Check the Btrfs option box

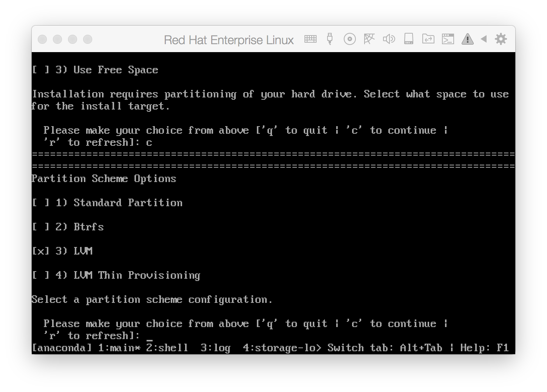[40, 227]
